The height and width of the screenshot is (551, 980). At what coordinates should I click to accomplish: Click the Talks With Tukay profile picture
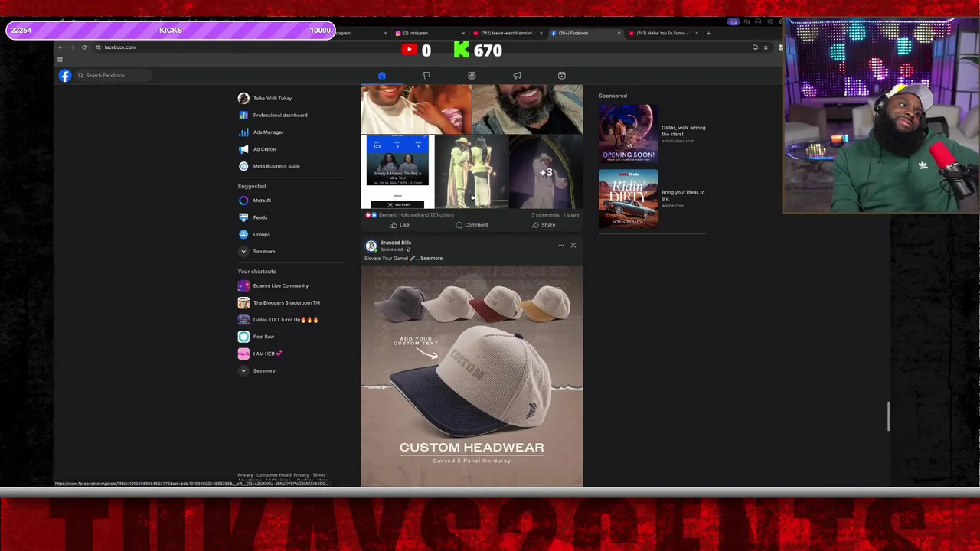(x=243, y=98)
